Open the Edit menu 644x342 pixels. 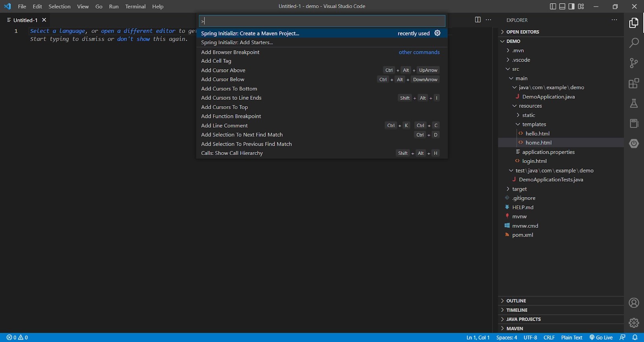coord(37,6)
